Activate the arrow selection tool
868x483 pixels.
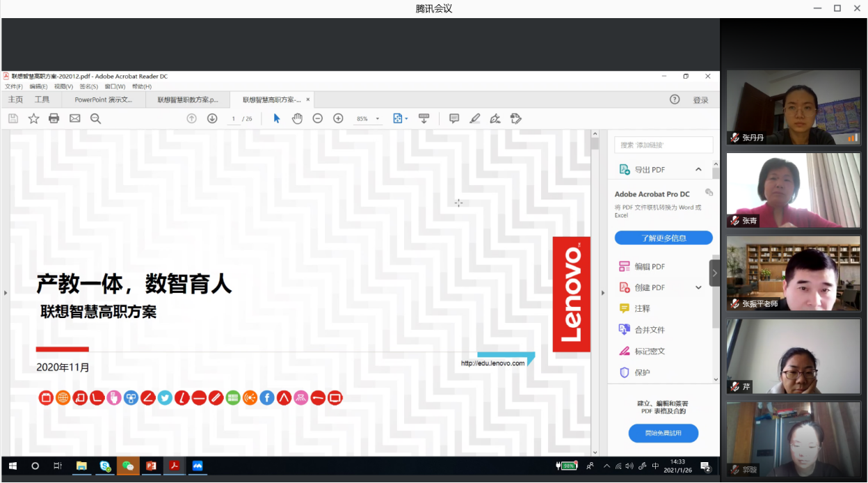277,118
